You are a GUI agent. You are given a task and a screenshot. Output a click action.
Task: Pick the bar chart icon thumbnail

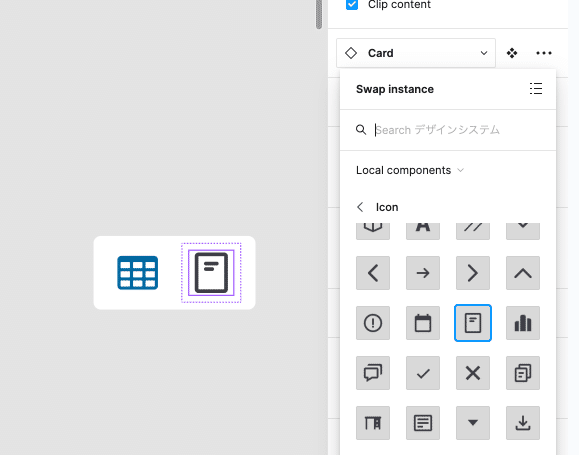tap(523, 323)
